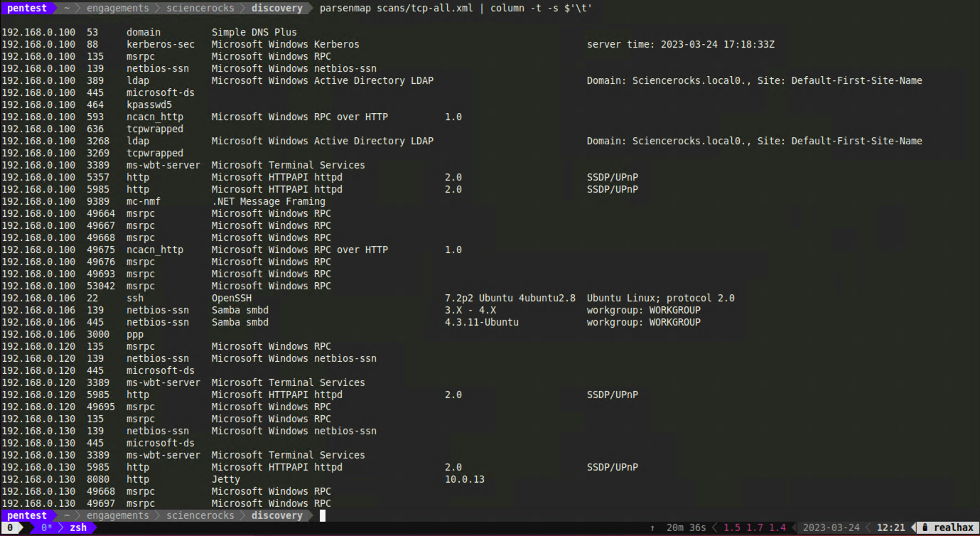Click the OpenSSH entry for 192.168.0.106
This screenshot has height=536, width=980.
coord(231,298)
